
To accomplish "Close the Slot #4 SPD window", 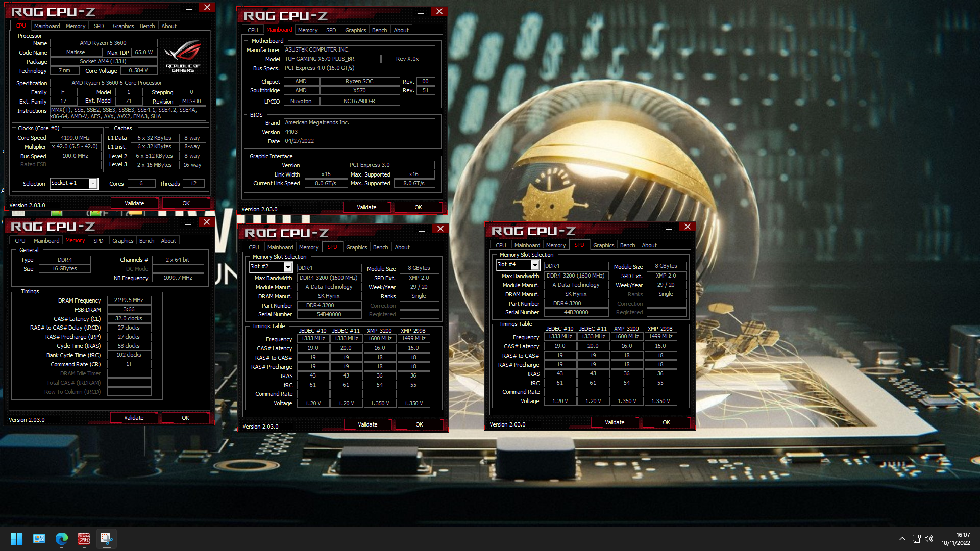I will (688, 227).
